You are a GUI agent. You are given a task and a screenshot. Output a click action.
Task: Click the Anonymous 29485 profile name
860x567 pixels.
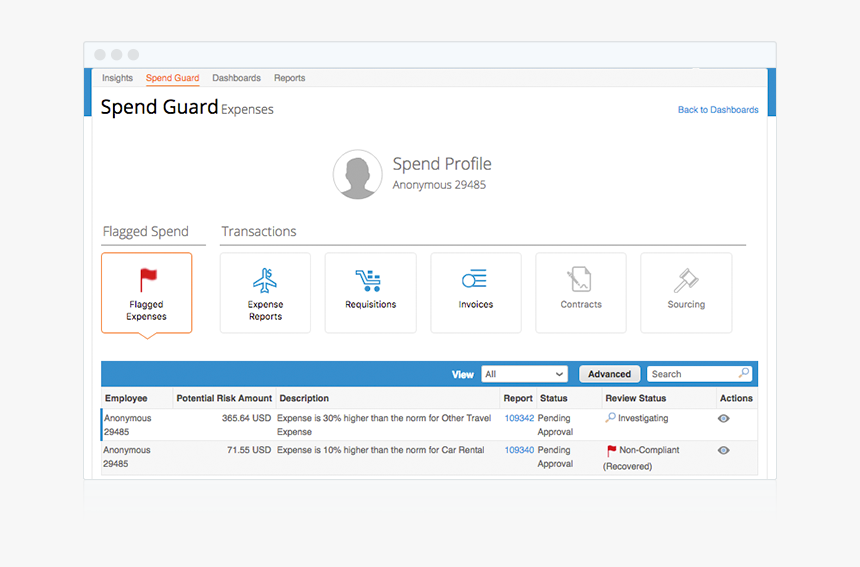pyautogui.click(x=439, y=185)
